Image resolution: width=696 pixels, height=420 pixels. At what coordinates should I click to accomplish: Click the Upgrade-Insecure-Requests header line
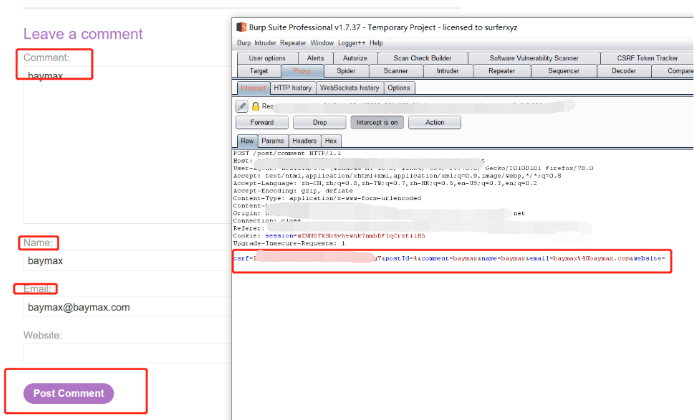(x=289, y=243)
